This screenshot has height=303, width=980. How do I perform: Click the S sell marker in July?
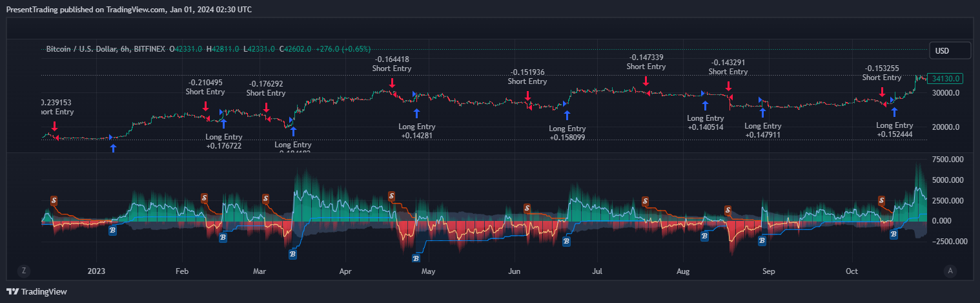point(645,201)
